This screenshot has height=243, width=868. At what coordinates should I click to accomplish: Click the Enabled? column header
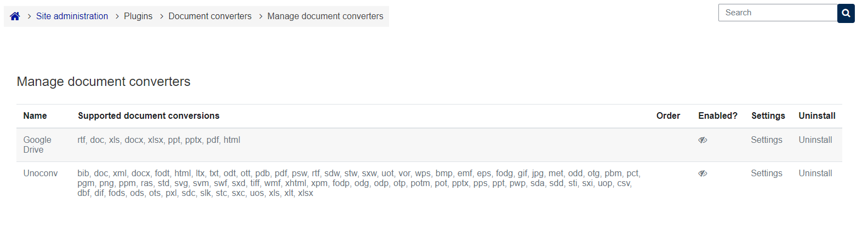tap(718, 116)
